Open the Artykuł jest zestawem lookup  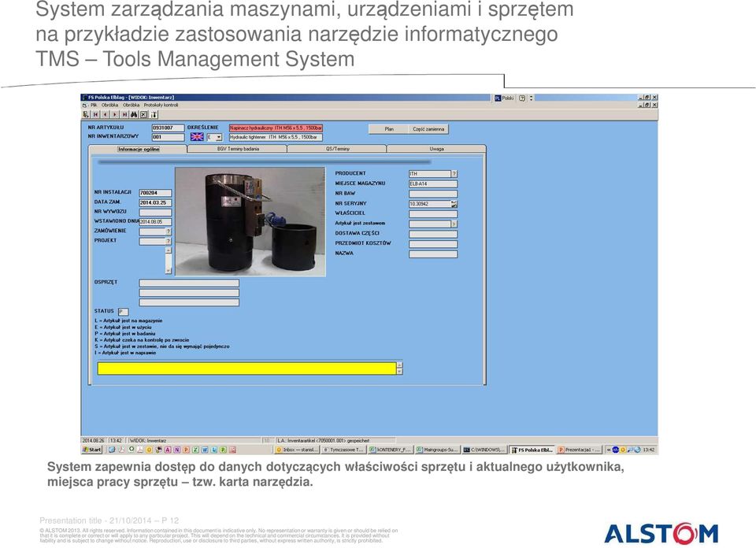[x=454, y=224]
